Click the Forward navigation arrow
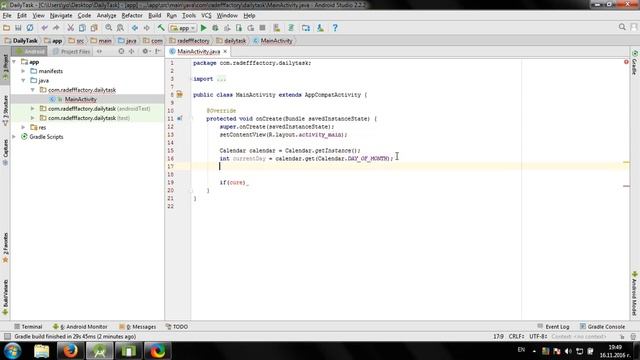The image size is (640, 360). pyautogui.click(x=146, y=28)
